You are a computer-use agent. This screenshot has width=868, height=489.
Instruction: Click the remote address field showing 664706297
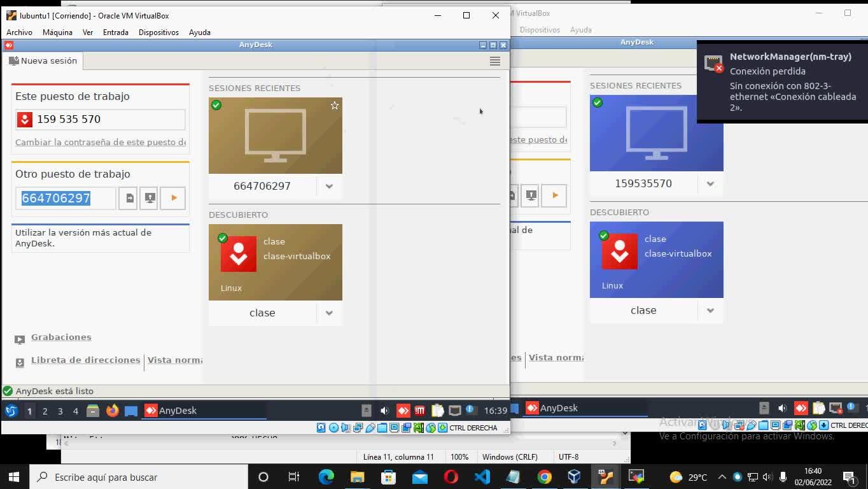[x=66, y=198]
